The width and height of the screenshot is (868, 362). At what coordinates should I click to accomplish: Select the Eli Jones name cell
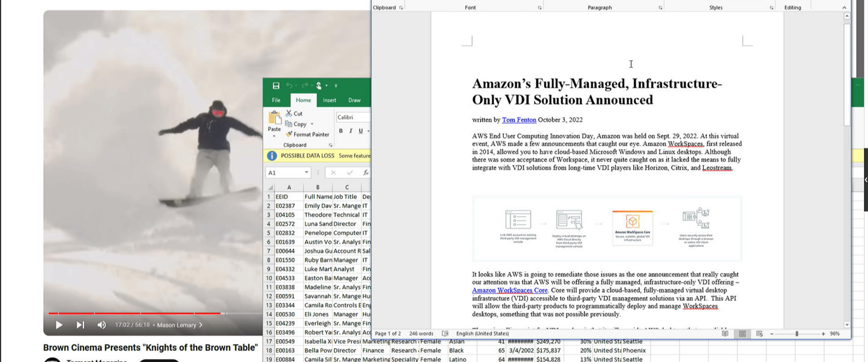[318, 314]
